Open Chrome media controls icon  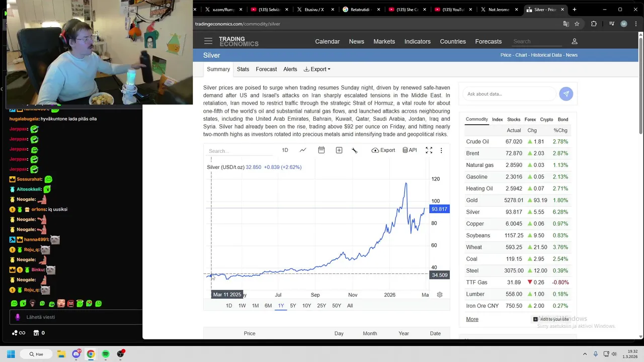pos(612,24)
